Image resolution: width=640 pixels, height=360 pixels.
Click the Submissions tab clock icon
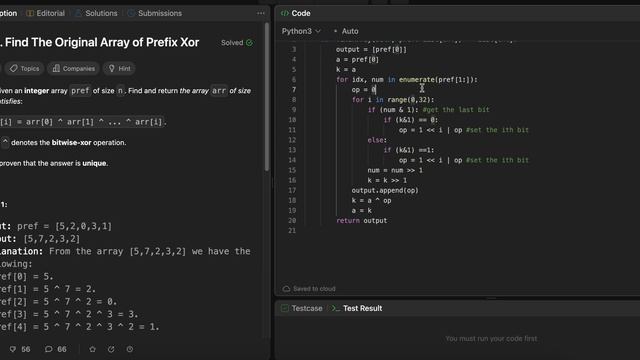[x=131, y=13]
